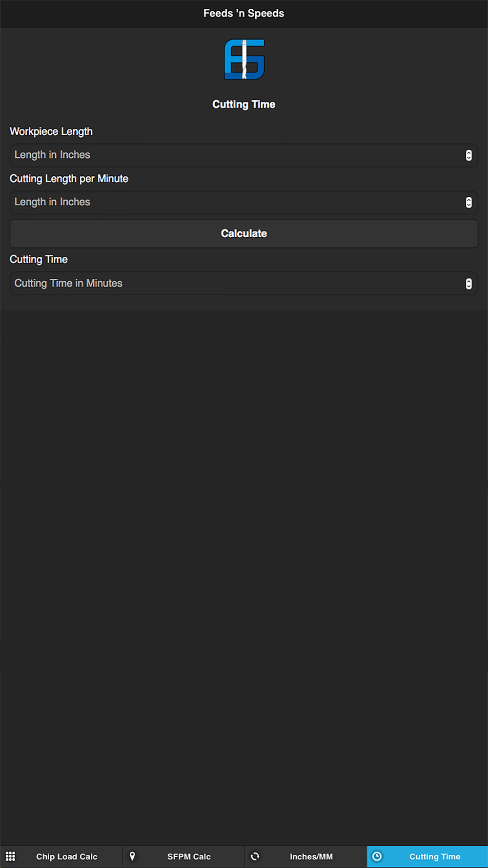Focus the Workpiece Length input field
The width and height of the screenshot is (488, 868).
[x=234, y=155]
